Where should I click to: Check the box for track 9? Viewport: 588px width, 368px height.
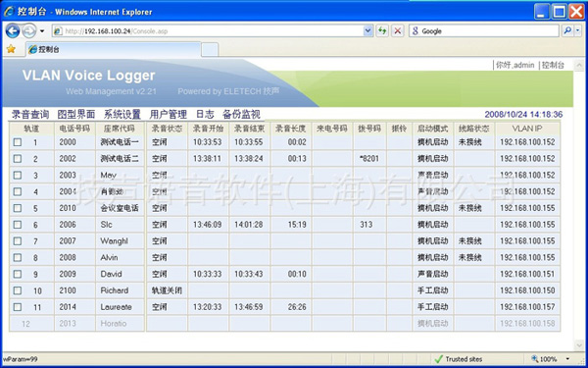coord(18,274)
